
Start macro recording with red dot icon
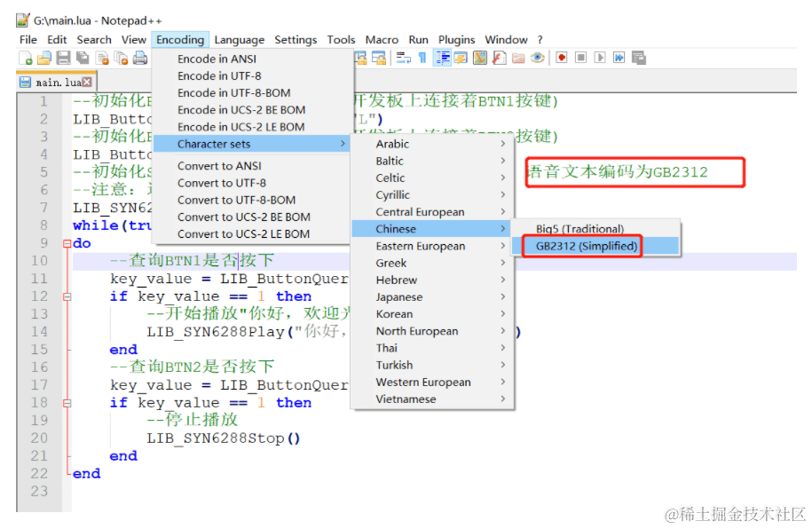562,58
